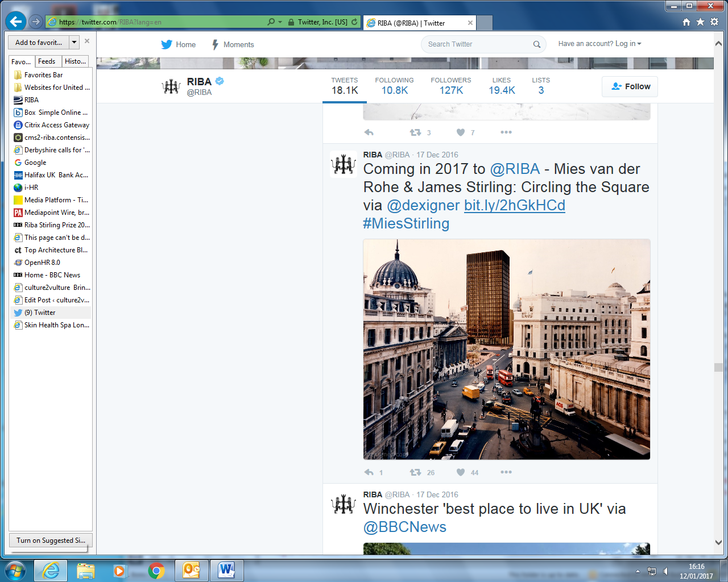
Task: Open the London square photo in tweet
Action: pyautogui.click(x=507, y=349)
